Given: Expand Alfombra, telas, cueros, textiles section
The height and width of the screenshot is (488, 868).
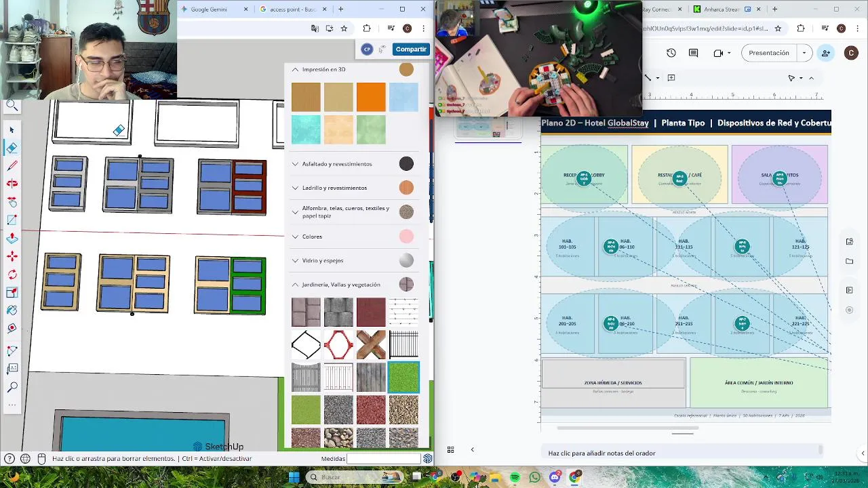Looking at the screenshot, I should point(295,212).
